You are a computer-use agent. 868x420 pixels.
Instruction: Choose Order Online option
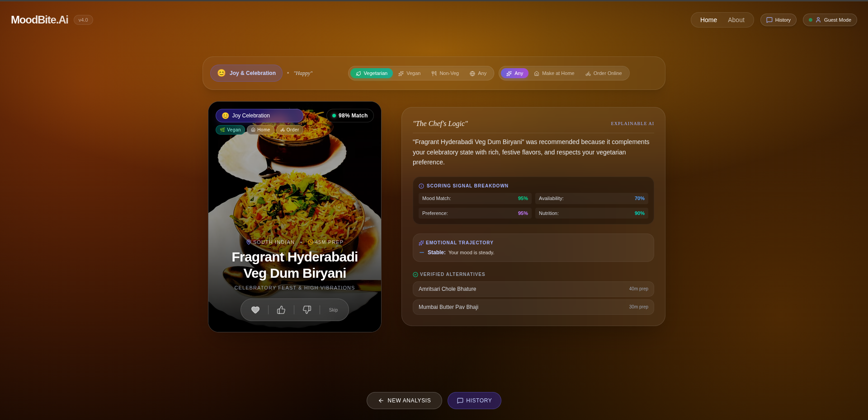[604, 73]
